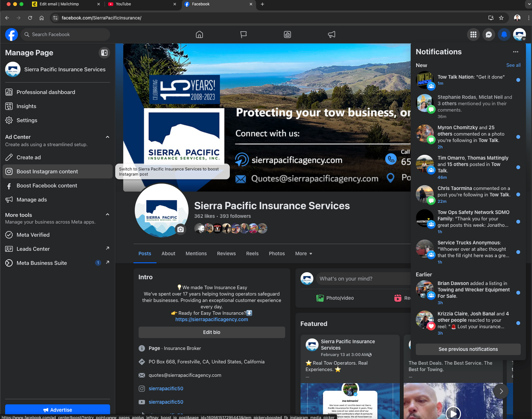
Task: Click the Photo/video button
Action: tap(335, 298)
